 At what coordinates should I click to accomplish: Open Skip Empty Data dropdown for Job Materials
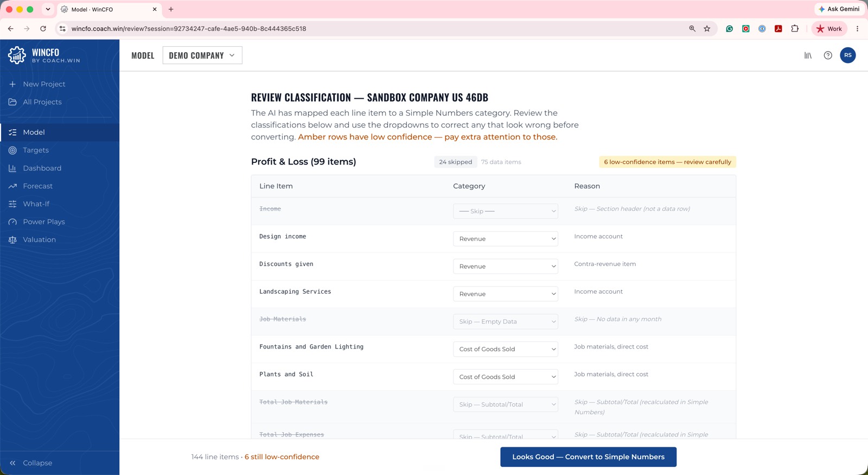coord(506,321)
